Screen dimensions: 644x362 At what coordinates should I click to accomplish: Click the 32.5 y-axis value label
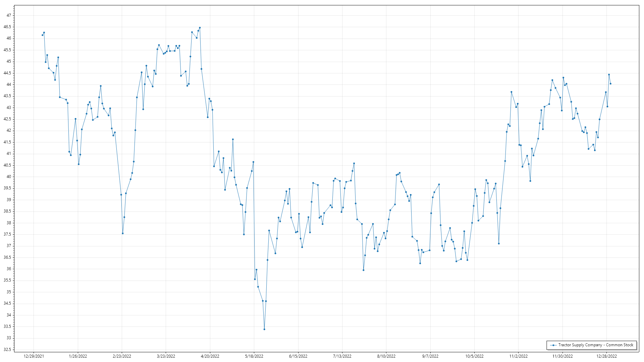coord(7,350)
